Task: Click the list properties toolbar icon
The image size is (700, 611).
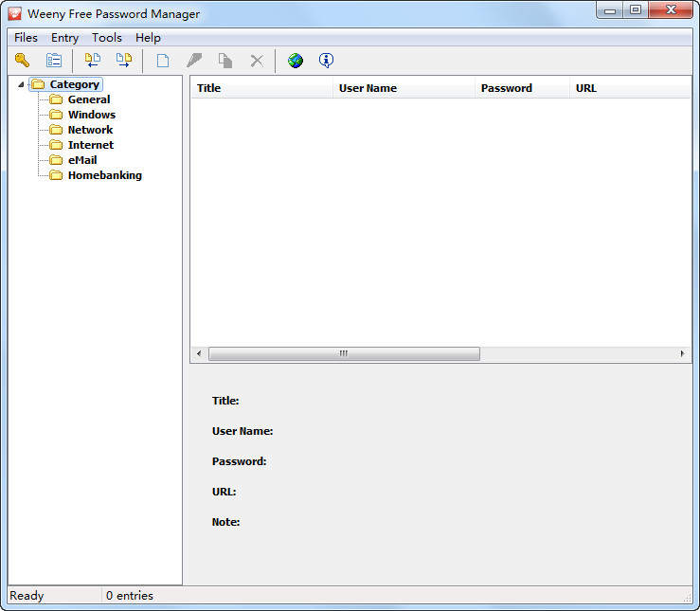Action: click(x=54, y=61)
